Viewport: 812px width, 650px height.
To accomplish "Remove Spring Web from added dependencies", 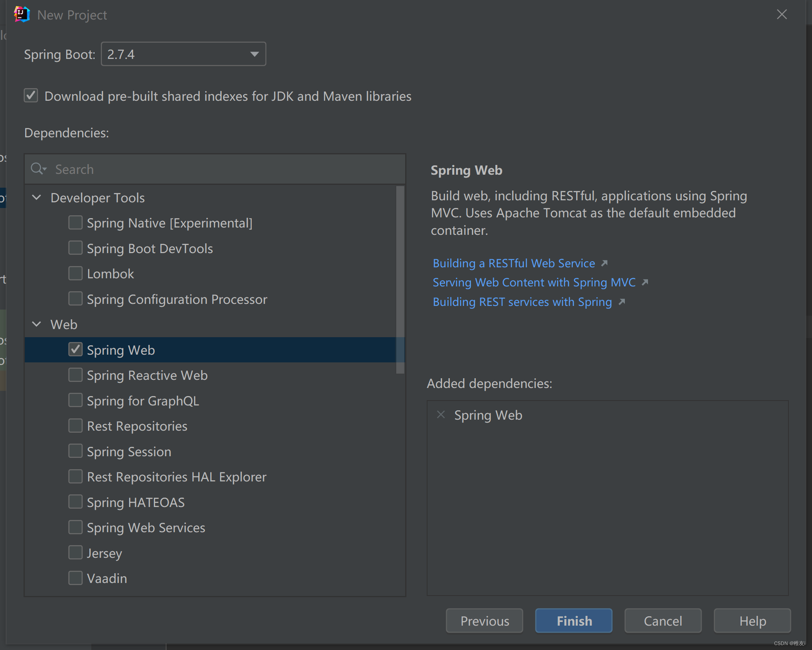I will click(x=441, y=415).
